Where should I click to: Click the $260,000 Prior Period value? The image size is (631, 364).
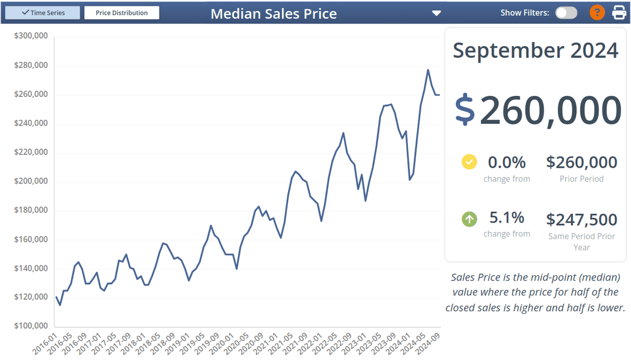pyautogui.click(x=581, y=162)
